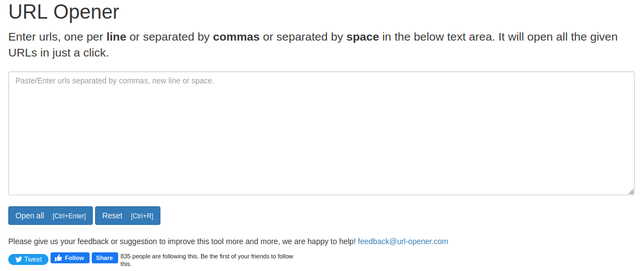Select the URL Opener heading

64,12
